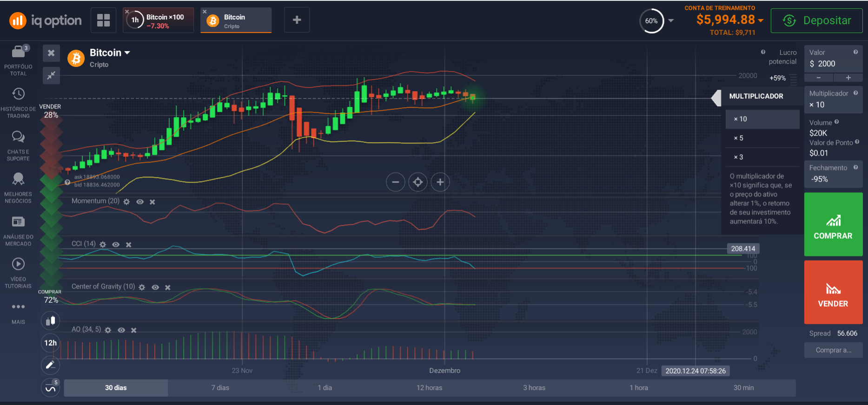Open Center of Gravity settings gear
Screen dimensions: 868x405
(142, 287)
